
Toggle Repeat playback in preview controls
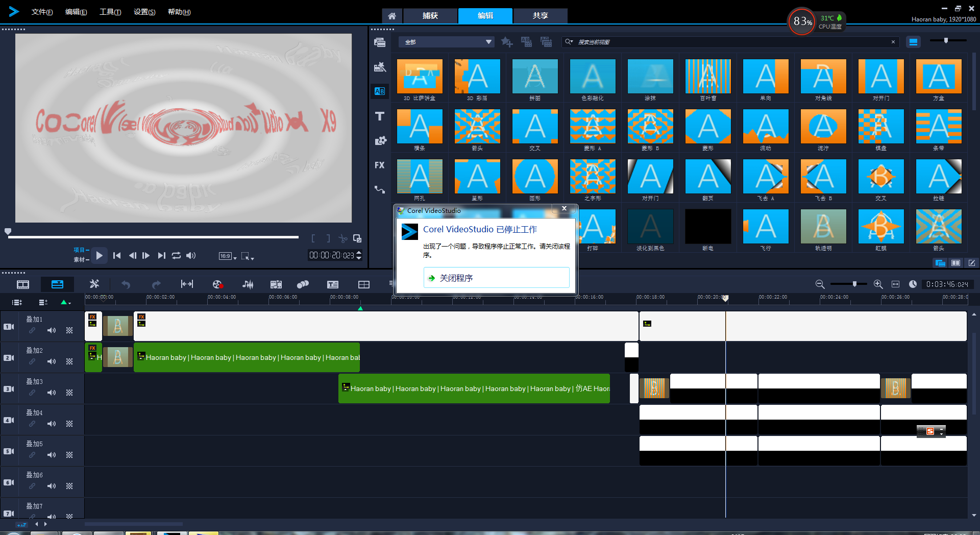(176, 255)
